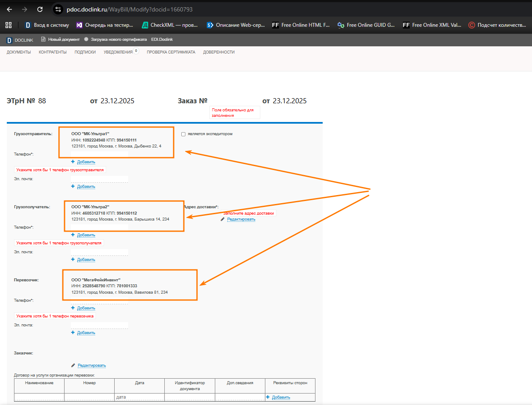Select ООО "МегаФейкИнвент" carrier name
This screenshot has width=532, height=405.
[x=96, y=280]
